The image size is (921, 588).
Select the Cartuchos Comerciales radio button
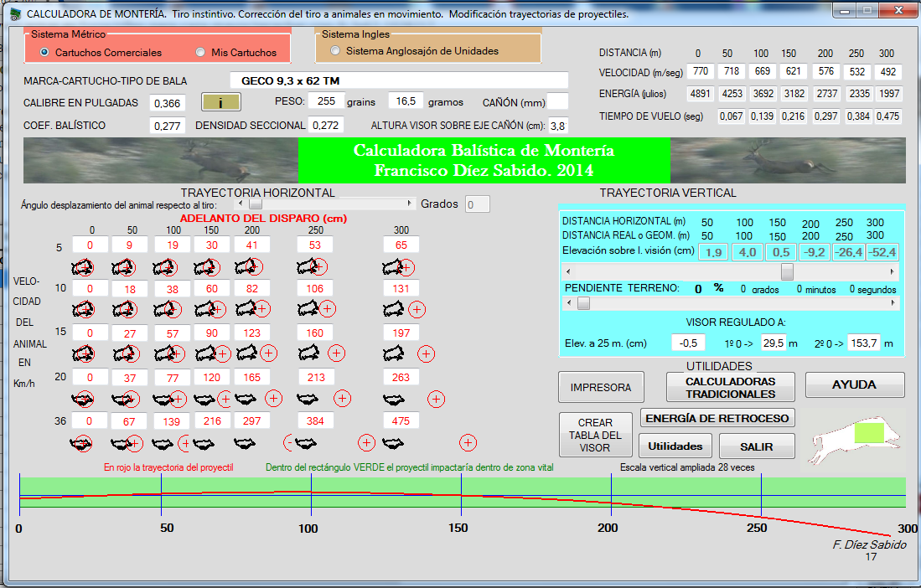pos(45,53)
